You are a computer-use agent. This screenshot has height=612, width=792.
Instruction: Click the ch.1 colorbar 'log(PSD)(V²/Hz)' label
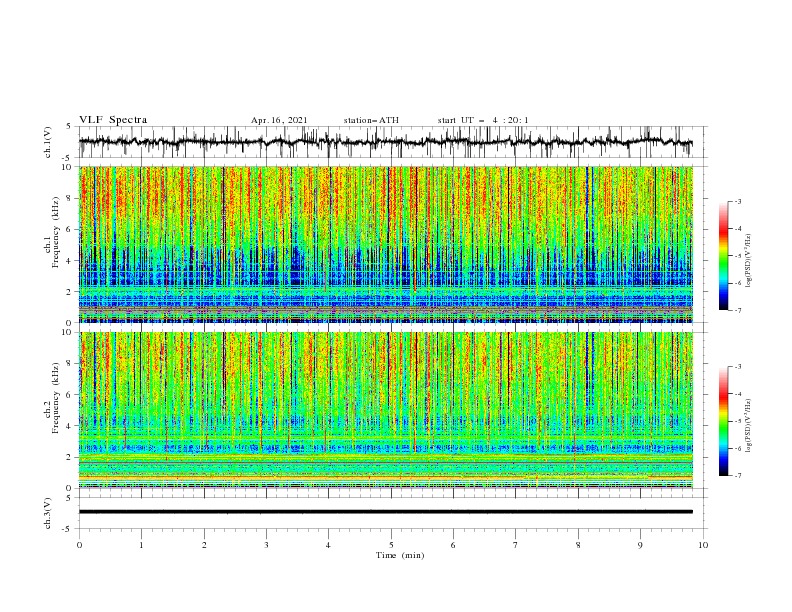[x=748, y=261]
